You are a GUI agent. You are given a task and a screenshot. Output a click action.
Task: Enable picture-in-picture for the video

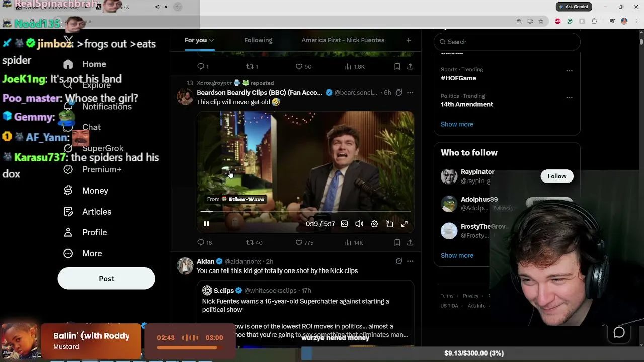(x=389, y=224)
